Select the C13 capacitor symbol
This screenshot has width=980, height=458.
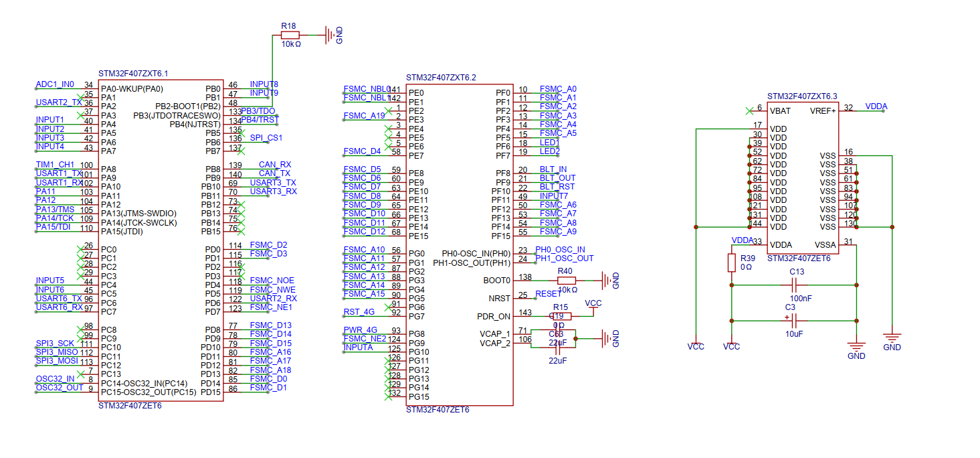coord(795,285)
